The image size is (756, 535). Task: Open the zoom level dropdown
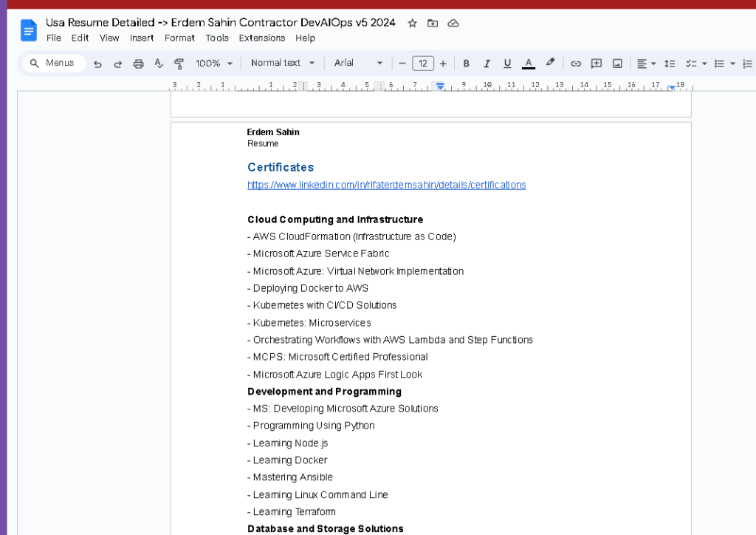click(214, 64)
